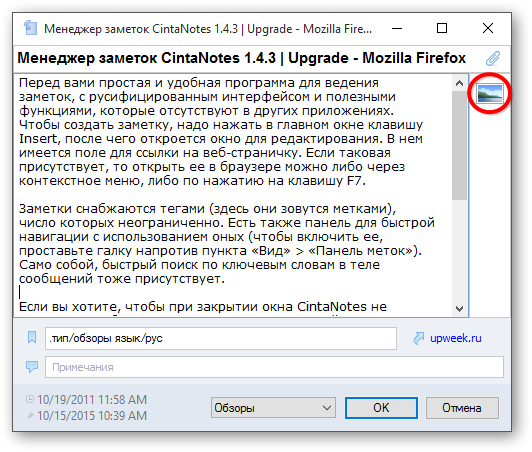Maximize the note editor window
Image resolution: width=532 pixels, height=452 pixels.
[442, 28]
